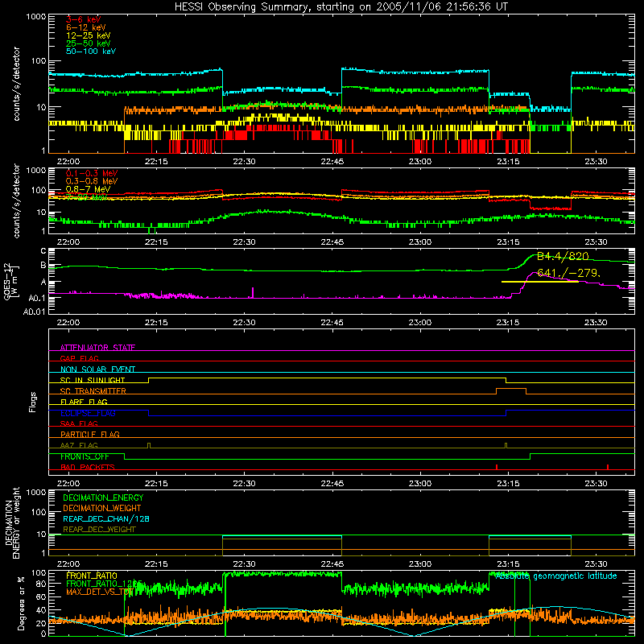
Task: Select the ECLIPSE_FLAG label
Action: (88, 413)
